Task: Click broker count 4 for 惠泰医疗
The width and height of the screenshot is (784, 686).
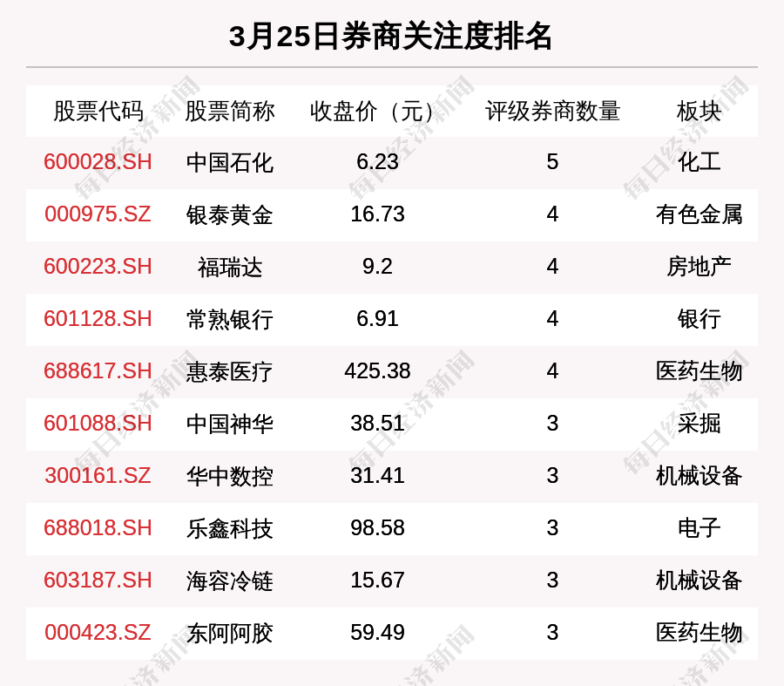Action: tap(552, 371)
